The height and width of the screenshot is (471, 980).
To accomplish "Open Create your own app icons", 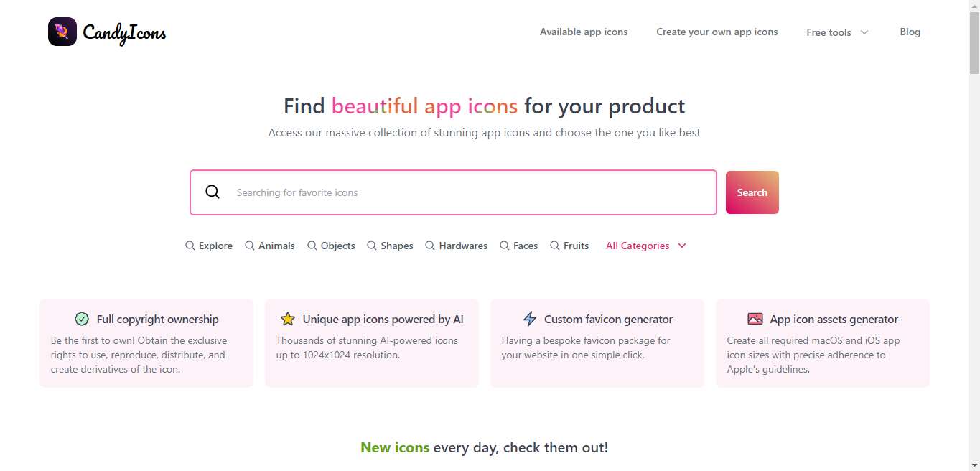I will [x=717, y=32].
